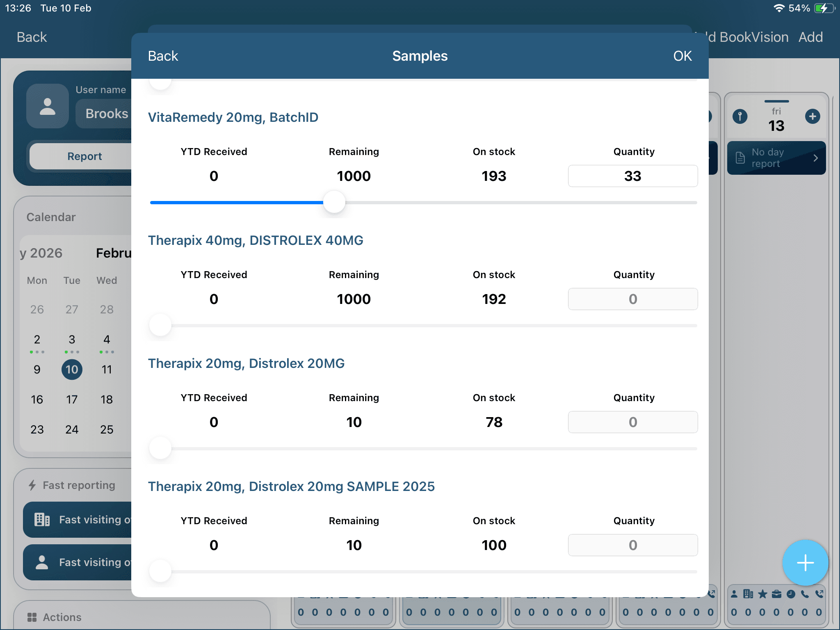The image size is (840, 630).
Task: Click the Therapix 40mg slider handle
Action: pos(160,325)
